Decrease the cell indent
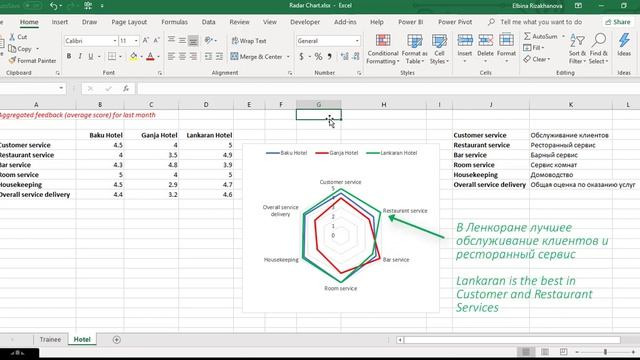Image resolution: width=640 pixels, height=360 pixels. tap(209, 56)
